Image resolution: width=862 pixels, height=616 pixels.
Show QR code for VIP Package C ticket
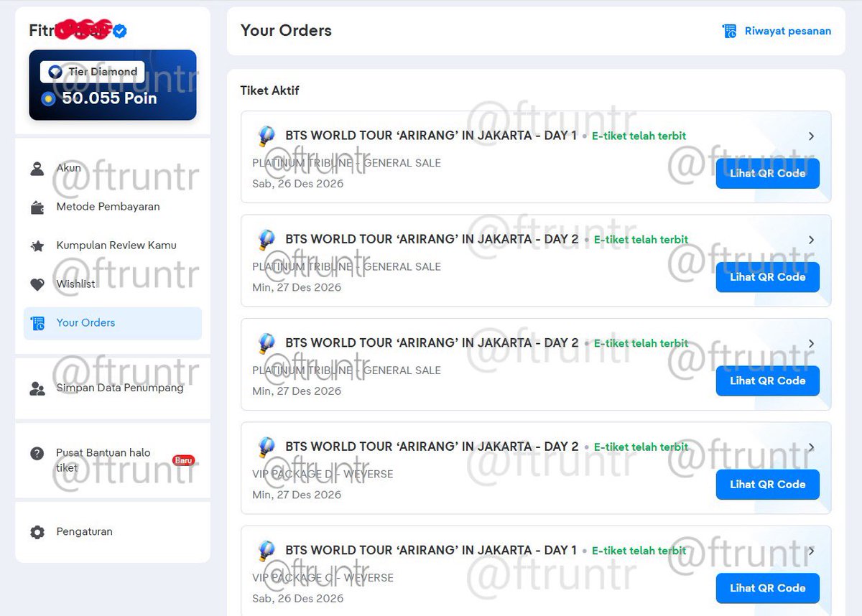pos(767,588)
